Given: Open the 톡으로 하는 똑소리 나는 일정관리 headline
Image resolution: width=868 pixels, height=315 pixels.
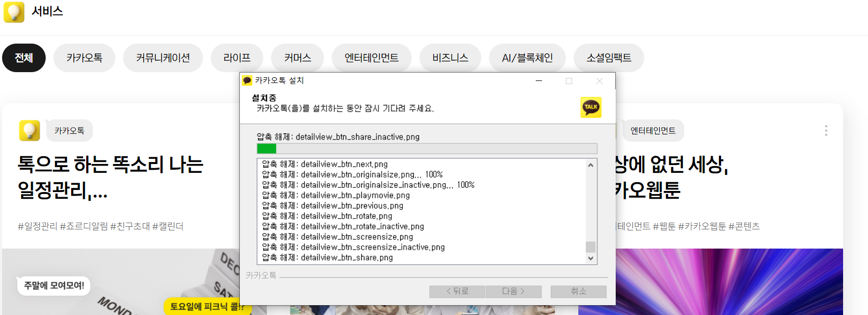Looking at the screenshot, I should (111, 177).
